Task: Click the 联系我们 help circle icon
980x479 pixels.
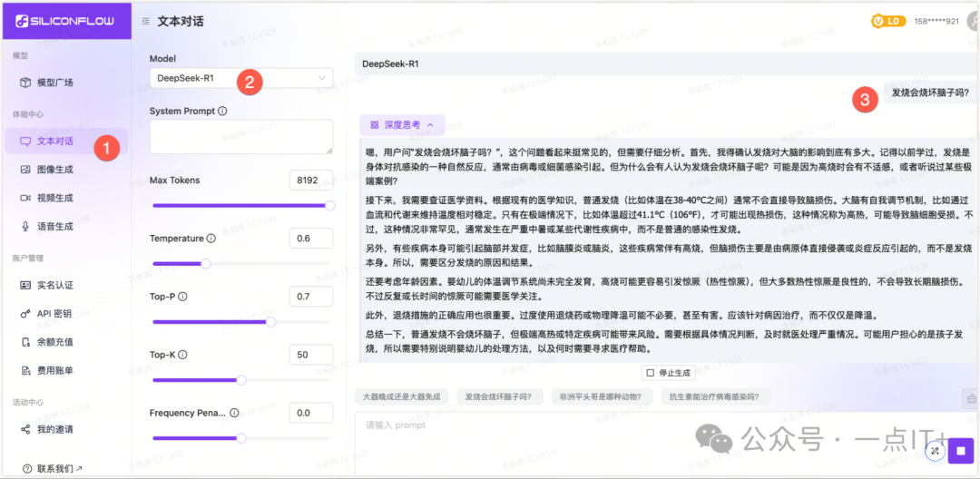Action: [x=27, y=468]
